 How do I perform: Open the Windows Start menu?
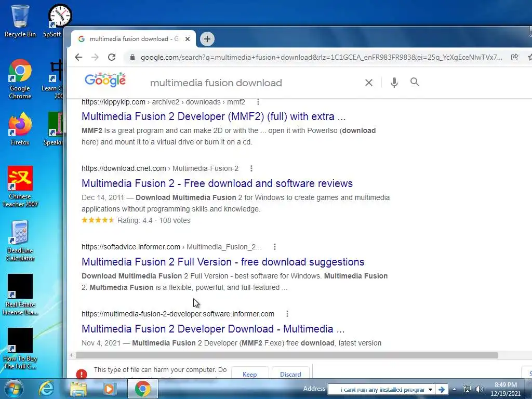tap(14, 389)
